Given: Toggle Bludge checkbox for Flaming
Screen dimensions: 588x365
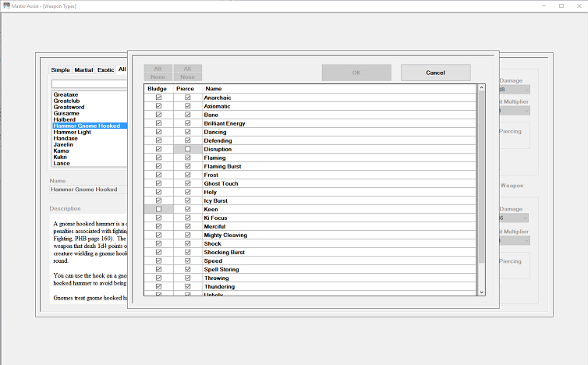Looking at the screenshot, I should [x=158, y=158].
